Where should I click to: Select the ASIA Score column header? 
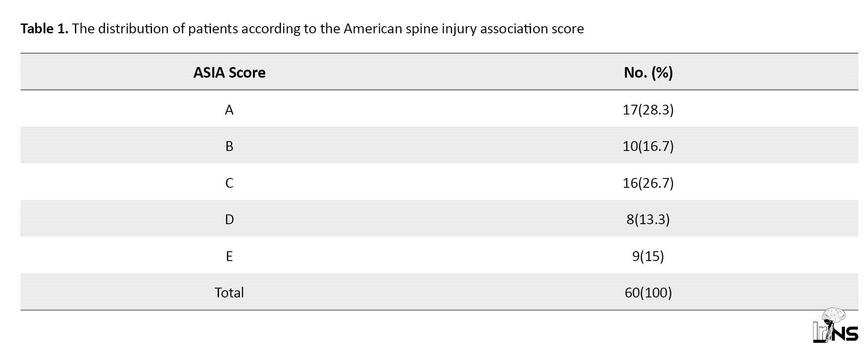(x=229, y=72)
